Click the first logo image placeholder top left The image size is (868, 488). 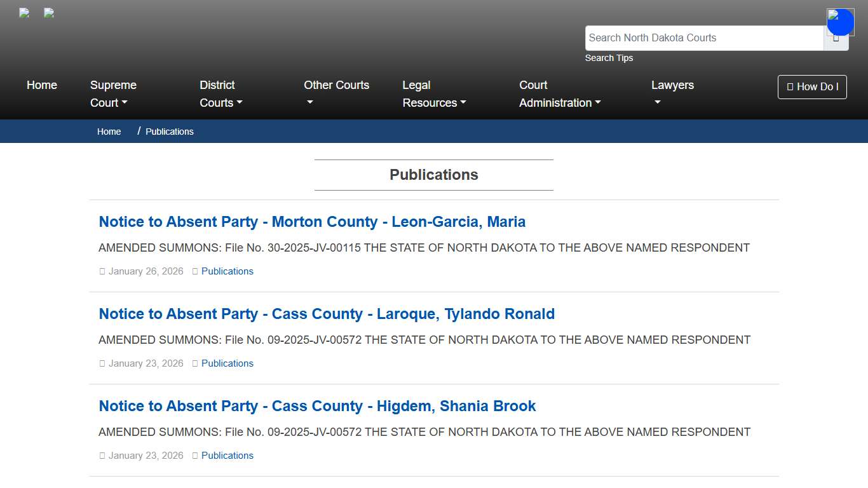(24, 13)
